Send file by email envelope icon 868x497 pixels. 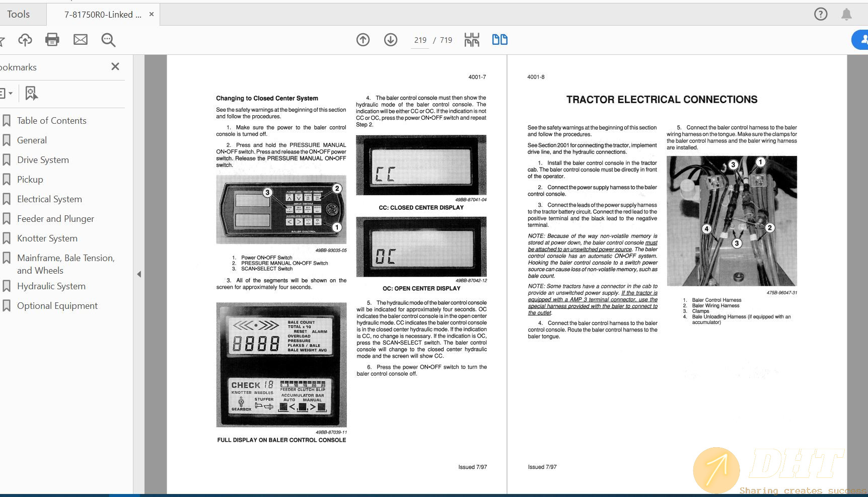pyautogui.click(x=81, y=40)
